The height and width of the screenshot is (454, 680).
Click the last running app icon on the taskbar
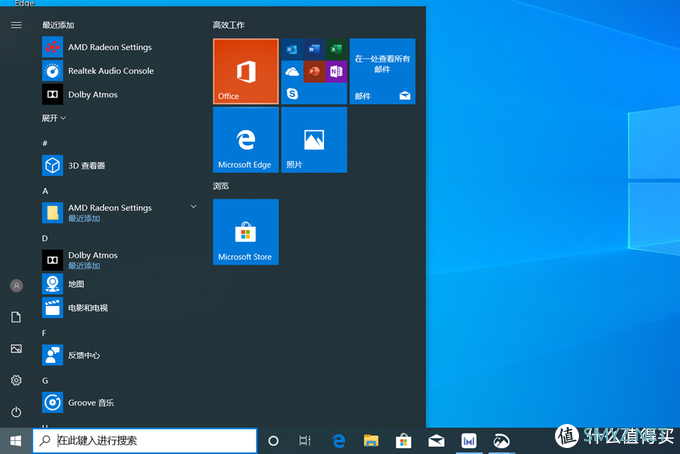coord(501,441)
